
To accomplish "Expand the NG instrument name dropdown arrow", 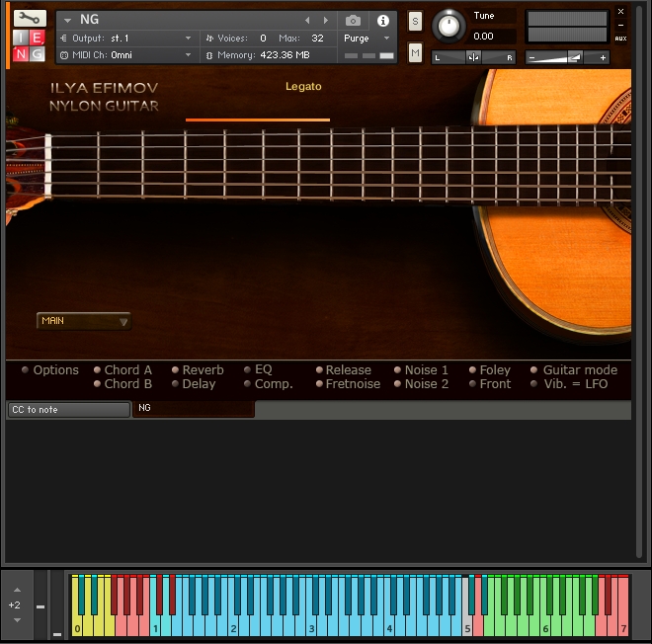I will click(x=67, y=20).
